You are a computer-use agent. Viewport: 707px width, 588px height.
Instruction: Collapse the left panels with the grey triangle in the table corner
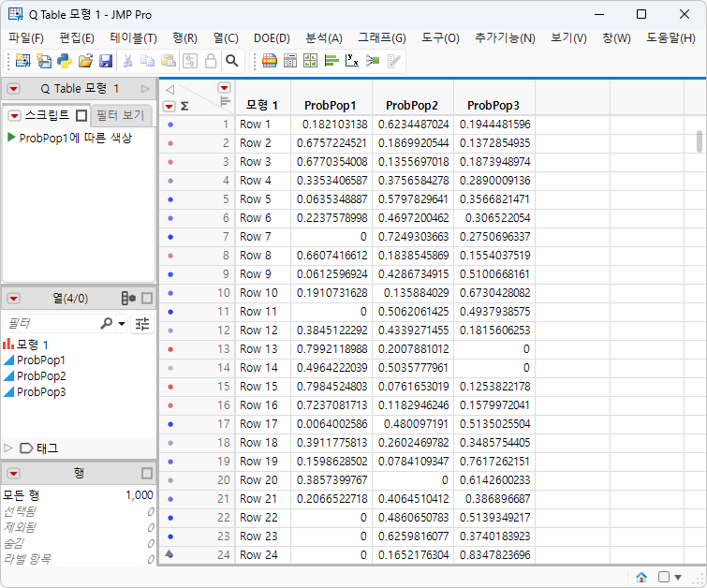coord(170,89)
